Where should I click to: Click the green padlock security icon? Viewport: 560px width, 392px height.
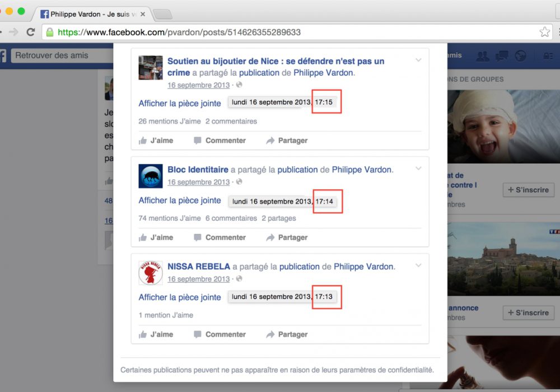pyautogui.click(x=50, y=32)
